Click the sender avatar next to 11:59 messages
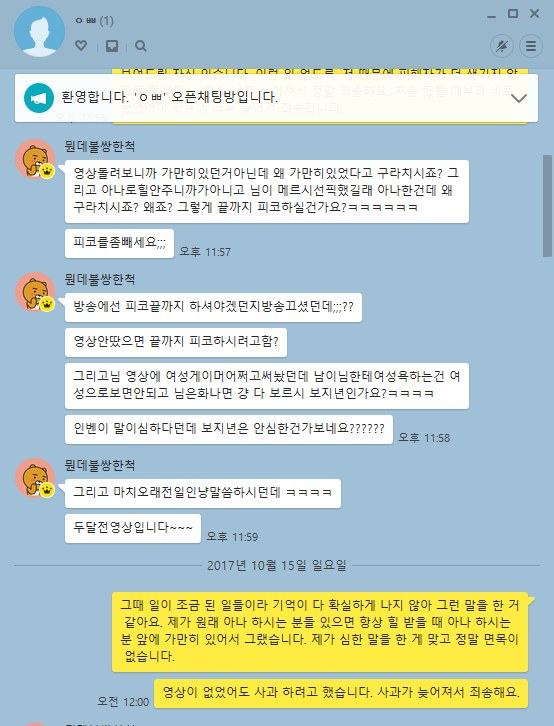Viewport: 554px width, 726px height. [35, 478]
